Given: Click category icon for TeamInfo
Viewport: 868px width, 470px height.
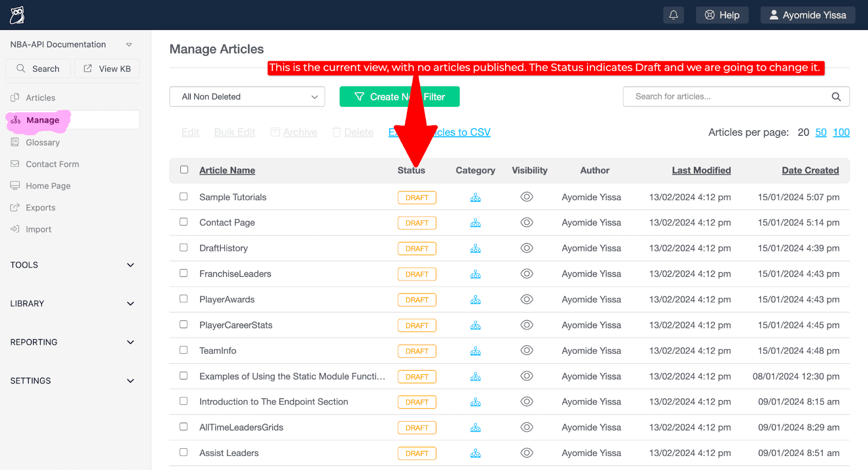Looking at the screenshot, I should 476,351.
